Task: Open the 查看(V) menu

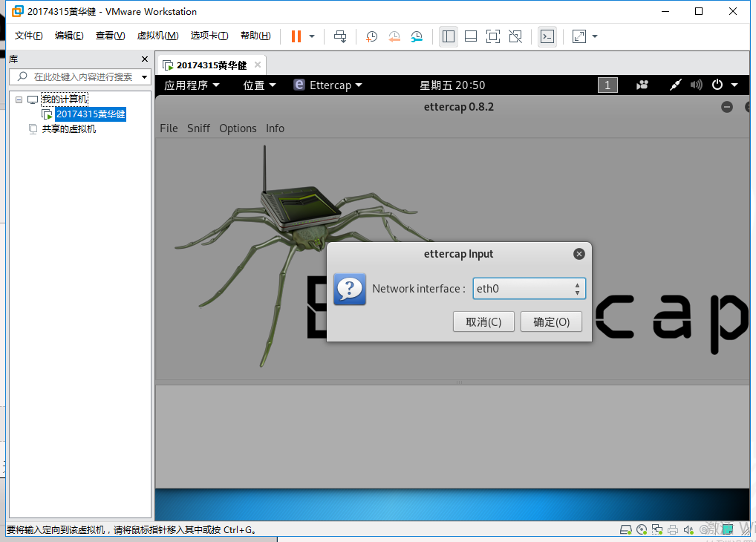Action: click(x=110, y=35)
